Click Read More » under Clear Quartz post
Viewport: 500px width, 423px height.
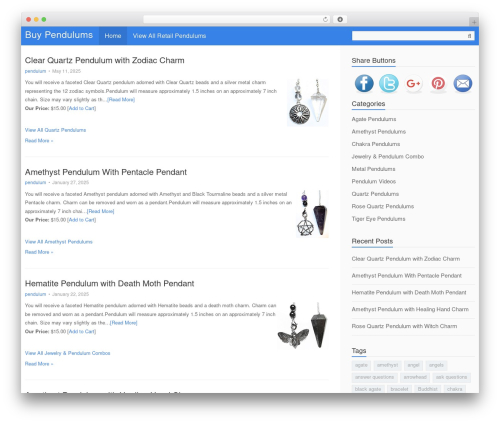39,141
